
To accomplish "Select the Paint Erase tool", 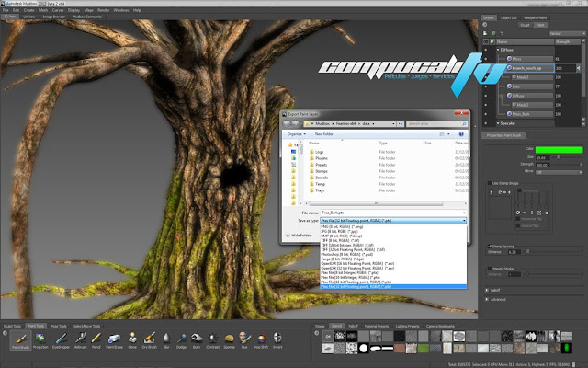I will pyautogui.click(x=114, y=340).
